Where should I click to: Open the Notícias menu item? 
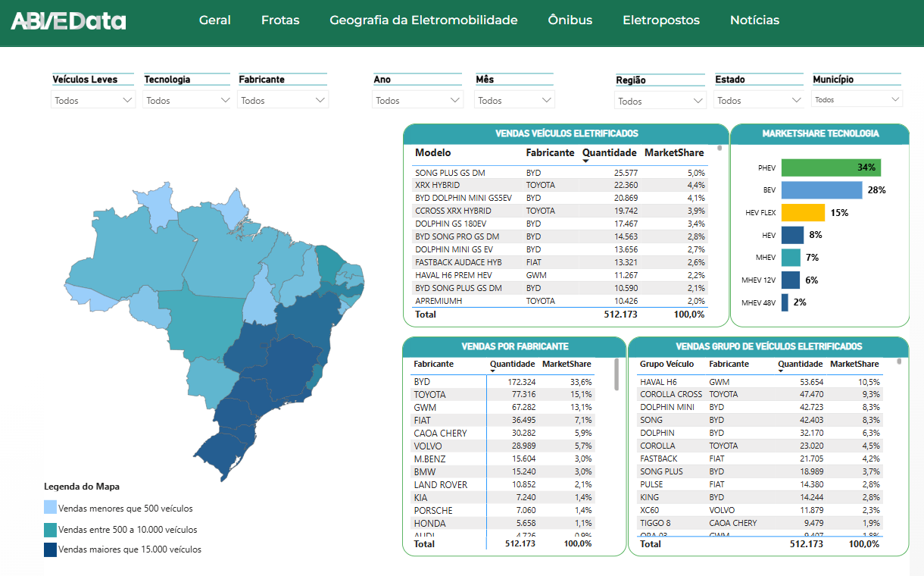(754, 20)
